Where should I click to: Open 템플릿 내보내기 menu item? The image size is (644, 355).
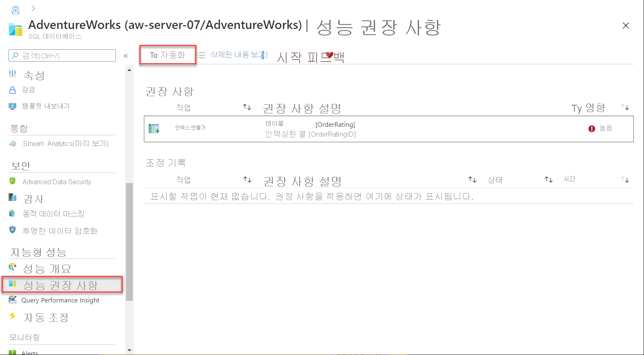click(46, 106)
